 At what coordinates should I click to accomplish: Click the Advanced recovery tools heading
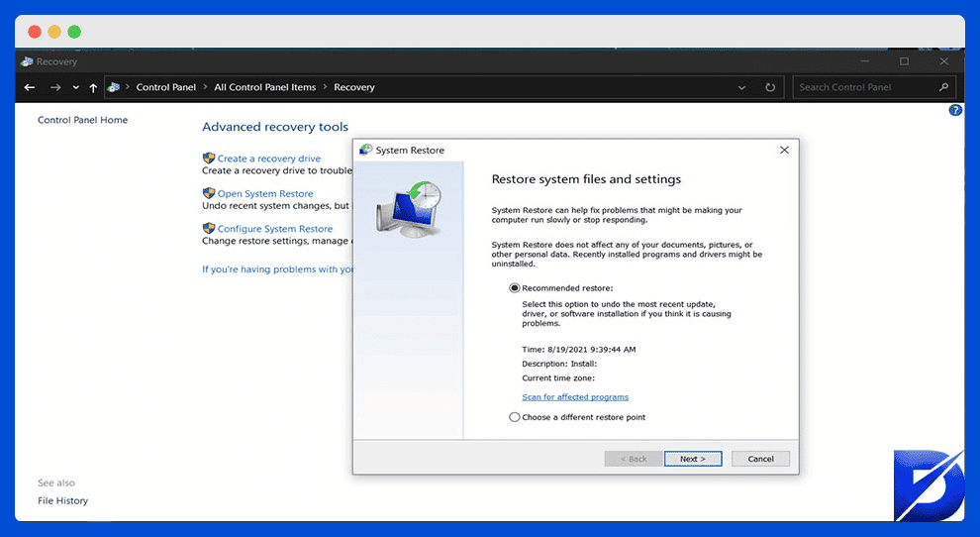(275, 127)
